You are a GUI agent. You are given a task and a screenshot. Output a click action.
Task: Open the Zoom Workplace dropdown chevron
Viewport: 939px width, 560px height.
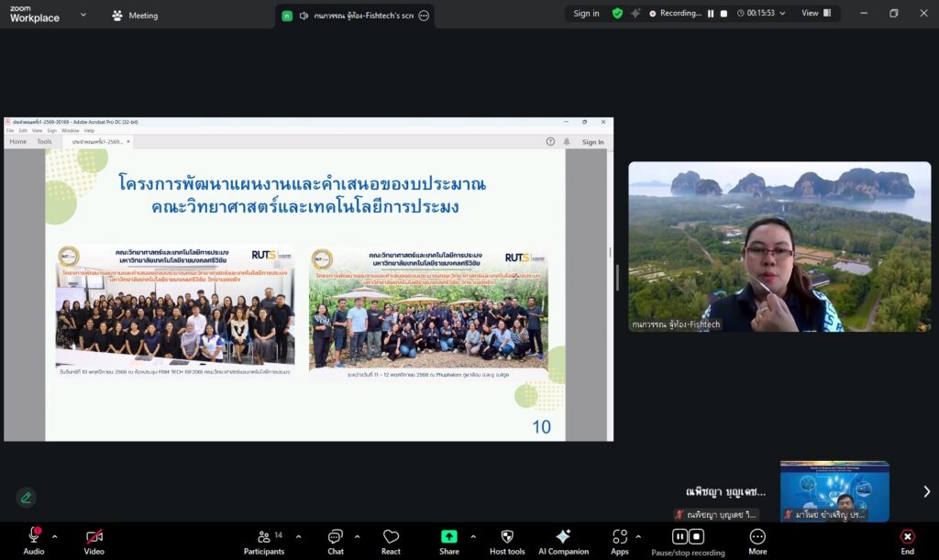[x=83, y=15]
